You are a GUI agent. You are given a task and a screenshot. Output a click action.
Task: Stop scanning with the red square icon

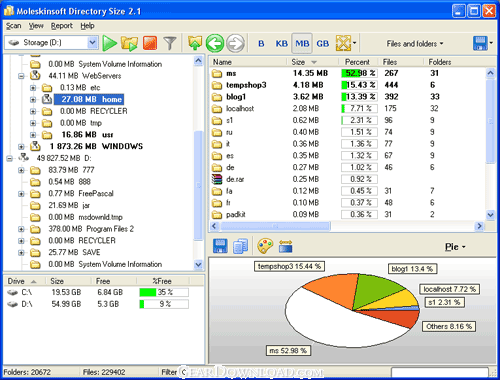click(x=150, y=43)
